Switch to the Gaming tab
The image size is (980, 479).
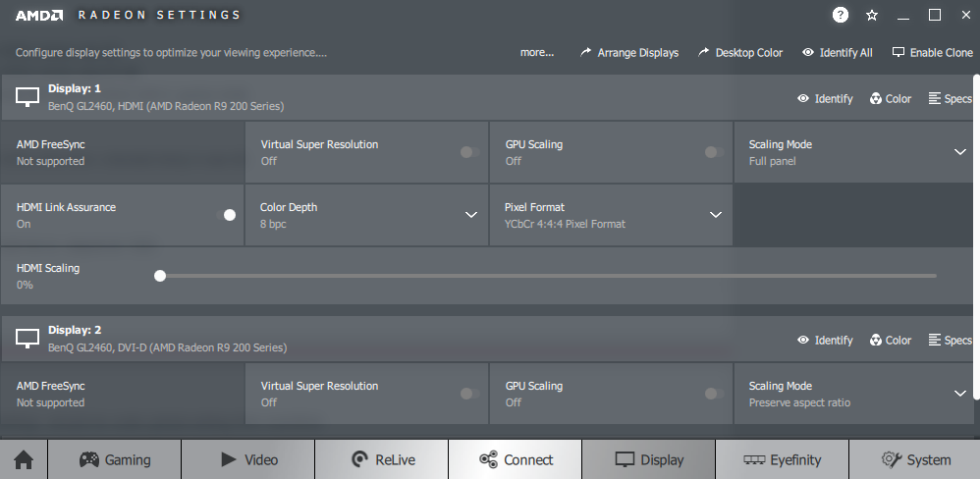[114, 460]
